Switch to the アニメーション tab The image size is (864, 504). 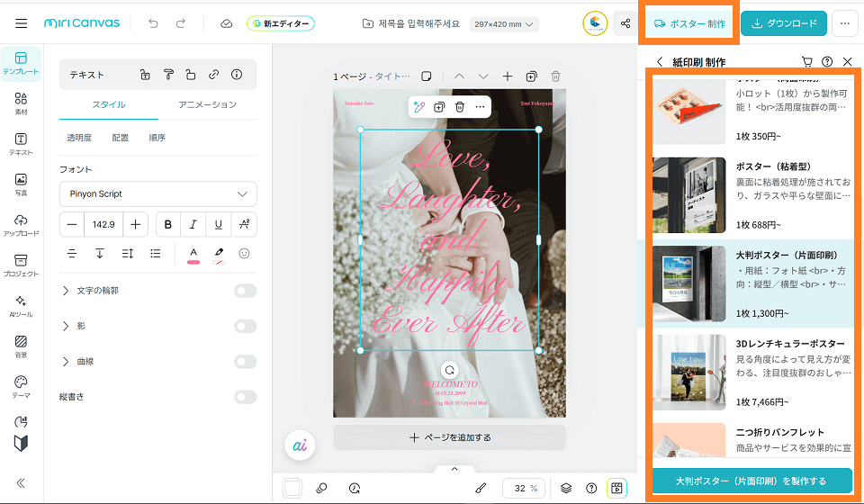pyautogui.click(x=207, y=104)
